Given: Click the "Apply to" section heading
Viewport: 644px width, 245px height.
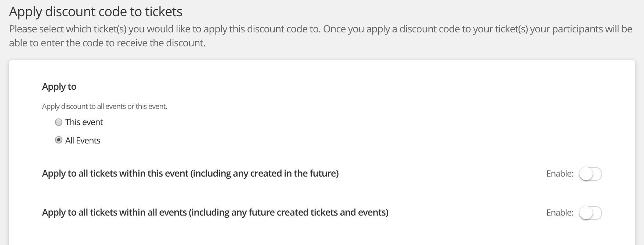Looking at the screenshot, I should [59, 86].
